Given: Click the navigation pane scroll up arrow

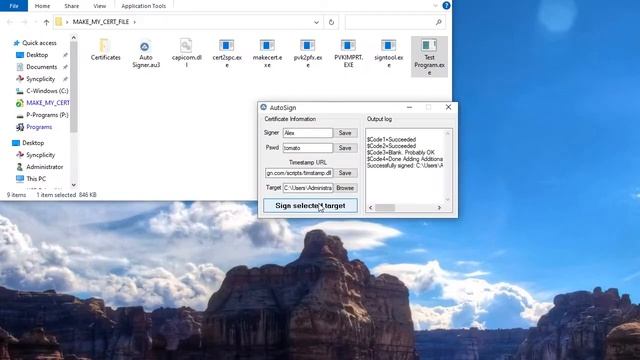Looking at the screenshot, I should tap(73, 38).
